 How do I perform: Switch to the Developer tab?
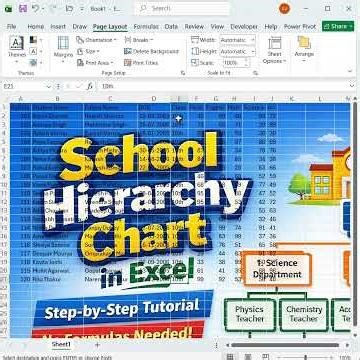tap(244, 26)
